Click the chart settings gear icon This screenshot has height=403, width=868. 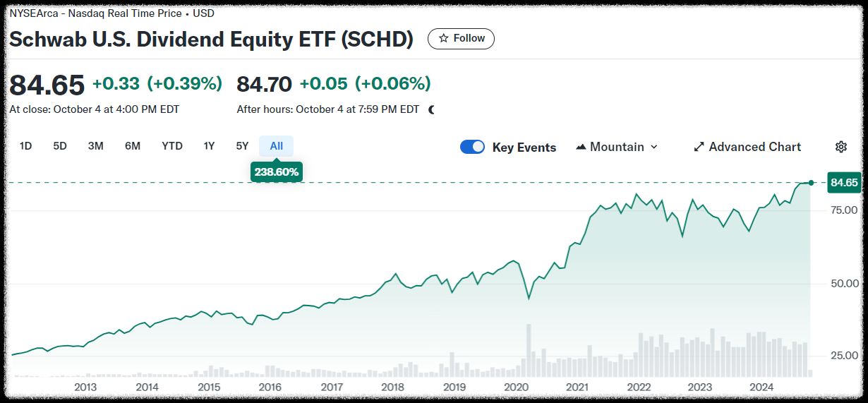click(840, 147)
